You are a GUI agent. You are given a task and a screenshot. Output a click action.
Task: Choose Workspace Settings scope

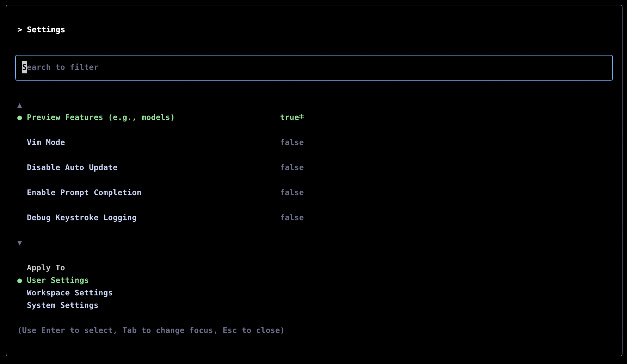coord(70,293)
